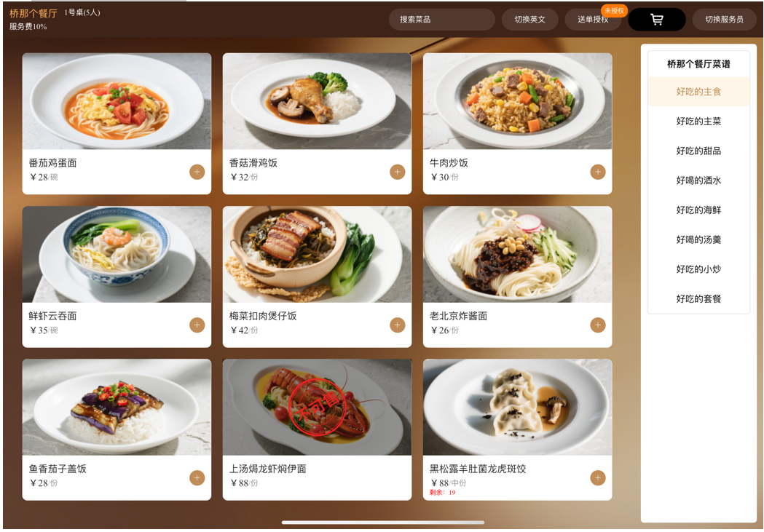Viewport: 764px width, 532px height.
Task: Switch to 好喝的酒水 category
Action: (x=698, y=180)
